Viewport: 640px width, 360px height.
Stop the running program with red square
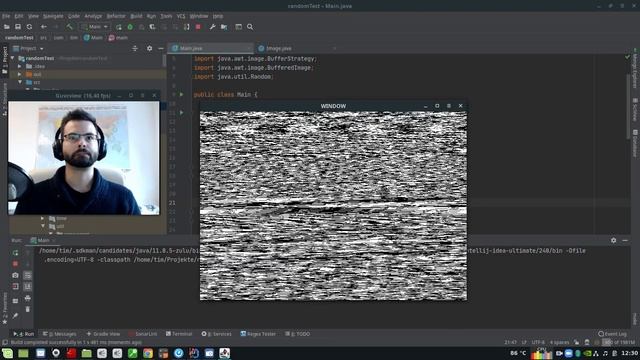pos(198,27)
